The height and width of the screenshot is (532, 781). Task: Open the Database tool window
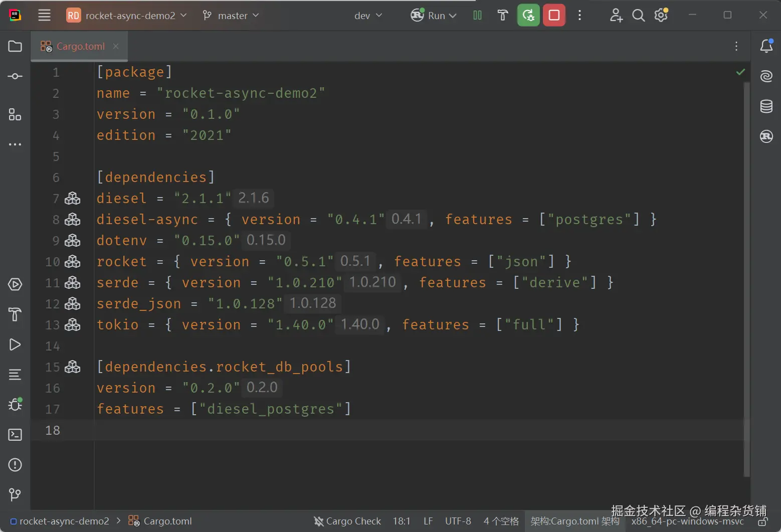point(766,106)
